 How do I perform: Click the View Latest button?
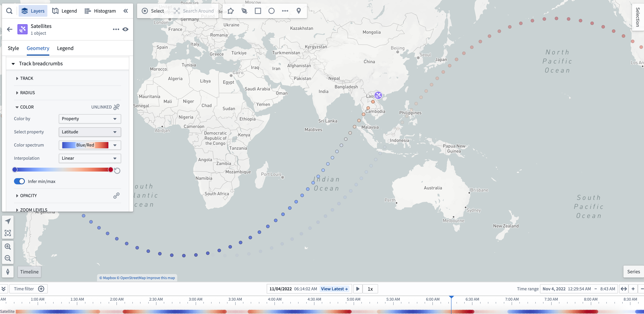334,289
